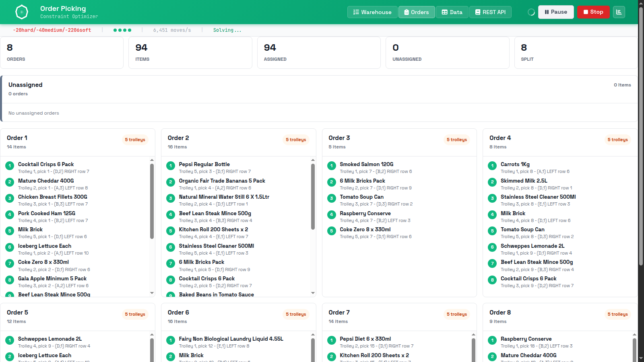The image size is (644, 362).
Task: Click Stainless Steel Cleaner 500Ml in Order 4
Action: [538, 197]
